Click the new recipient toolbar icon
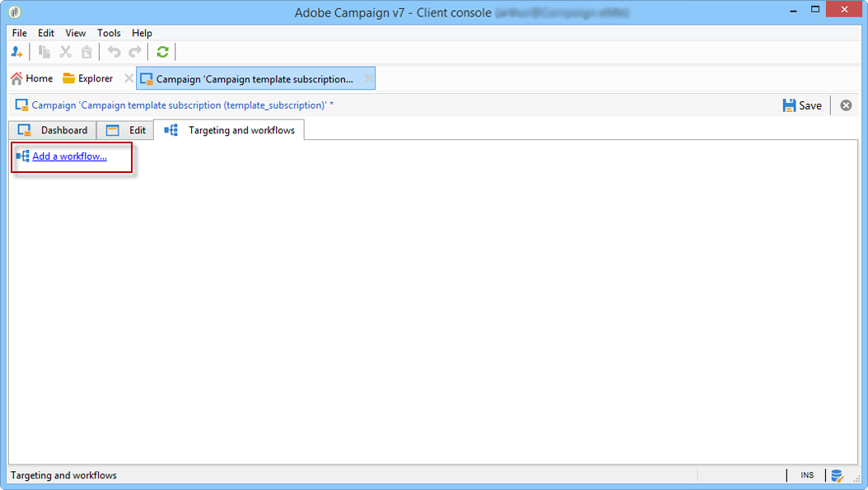The height and width of the screenshot is (490, 868). (x=16, y=52)
